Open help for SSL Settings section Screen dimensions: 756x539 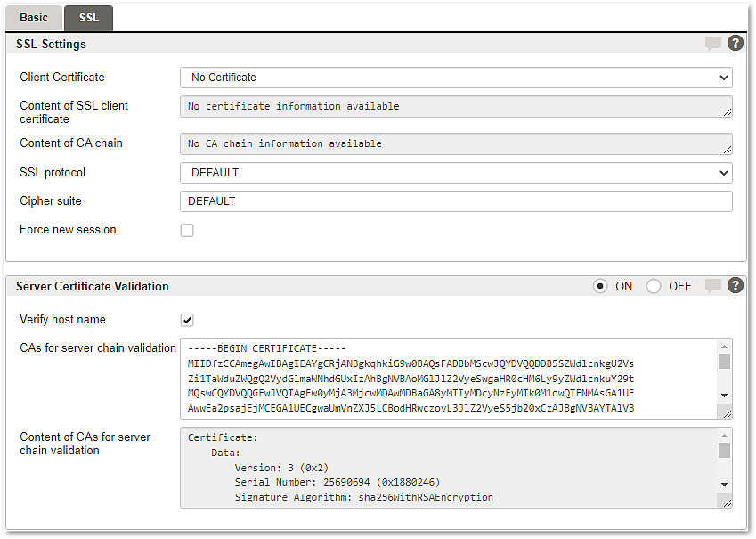pyautogui.click(x=735, y=43)
